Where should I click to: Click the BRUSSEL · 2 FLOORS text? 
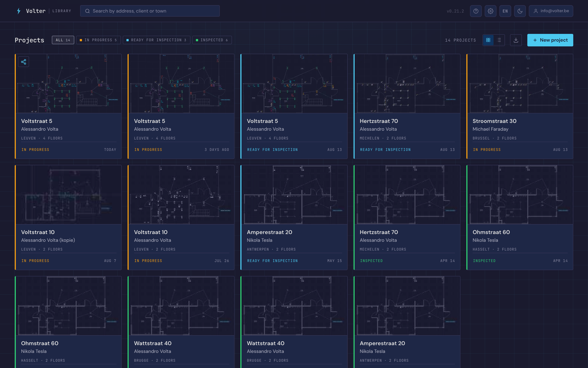tap(495, 138)
